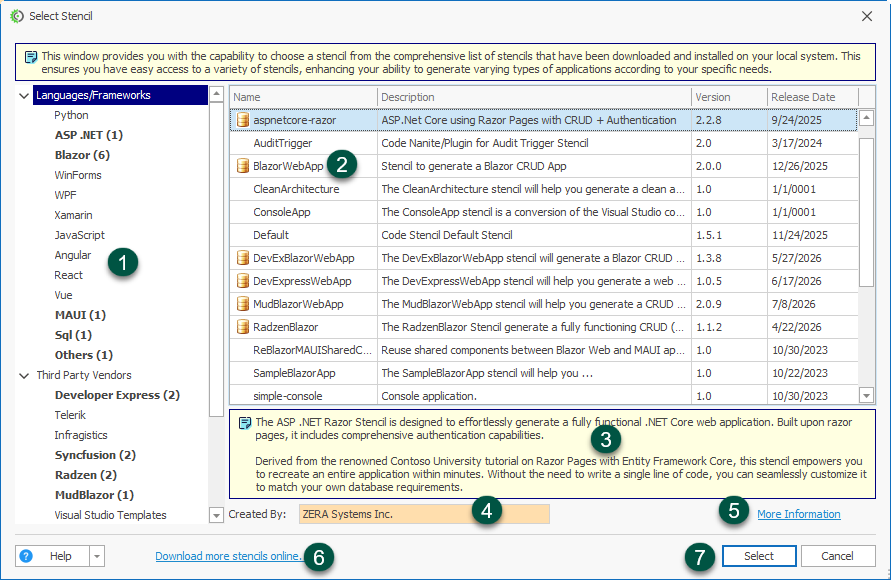The image size is (891, 580).
Task: Sort by the Version column header
Action: [x=729, y=97]
